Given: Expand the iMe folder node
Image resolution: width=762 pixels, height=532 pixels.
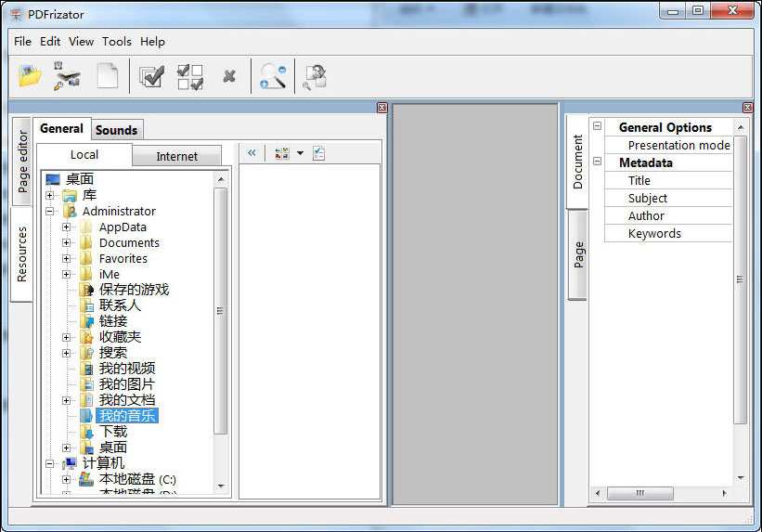Looking at the screenshot, I should click(x=67, y=274).
